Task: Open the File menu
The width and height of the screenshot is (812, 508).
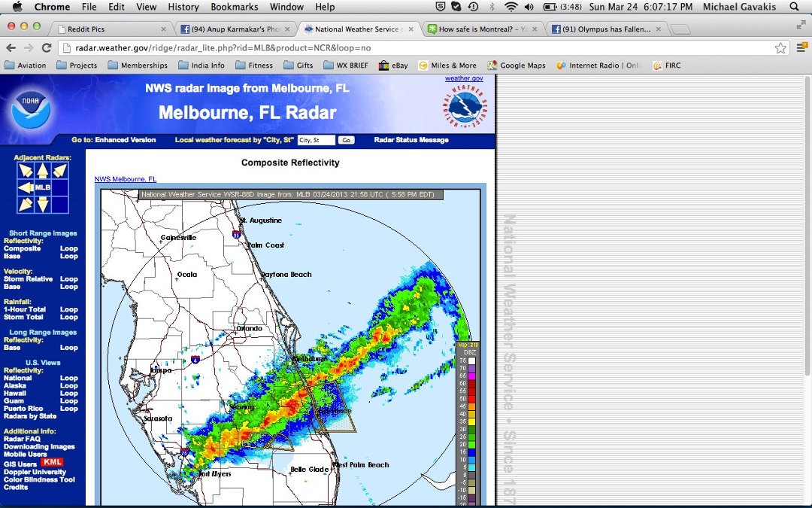Action: (x=89, y=7)
